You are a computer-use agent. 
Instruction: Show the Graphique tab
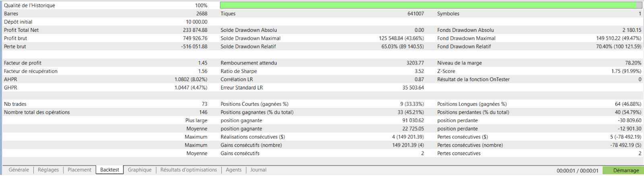tap(140, 170)
